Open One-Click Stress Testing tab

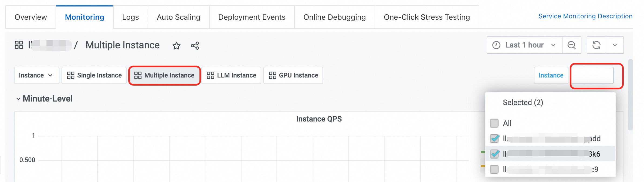(427, 17)
